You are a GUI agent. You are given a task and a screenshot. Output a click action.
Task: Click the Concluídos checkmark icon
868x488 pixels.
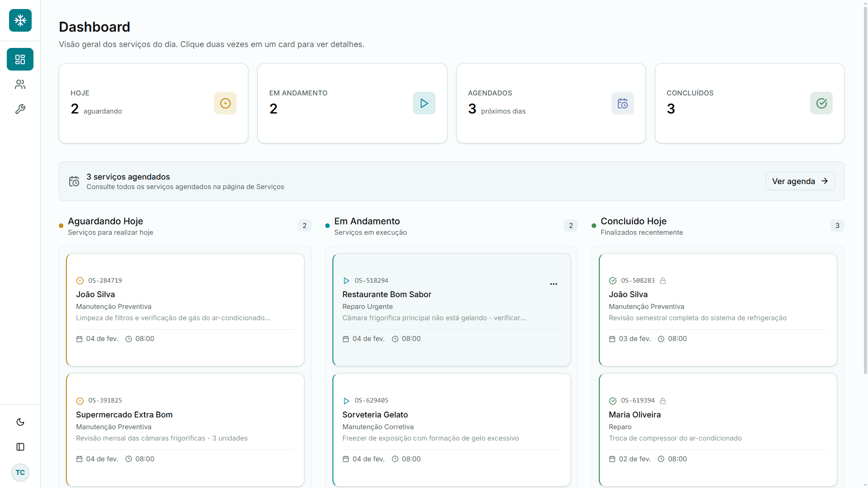[821, 103]
